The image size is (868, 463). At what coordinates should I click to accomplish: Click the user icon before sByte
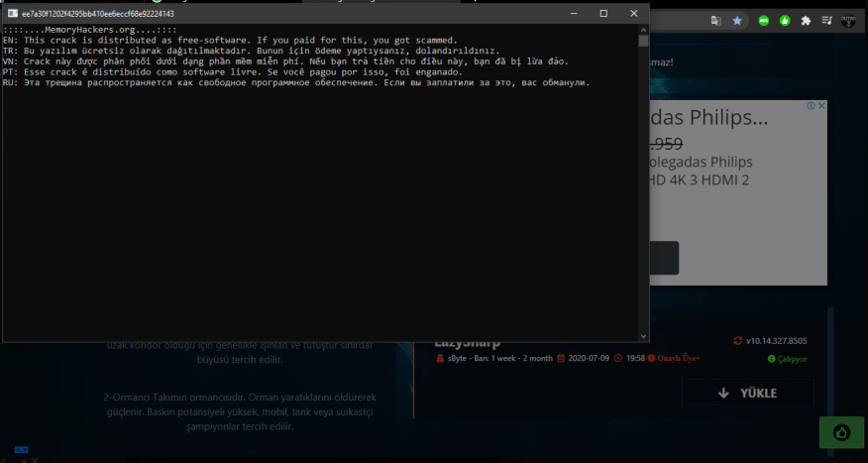(x=440, y=358)
